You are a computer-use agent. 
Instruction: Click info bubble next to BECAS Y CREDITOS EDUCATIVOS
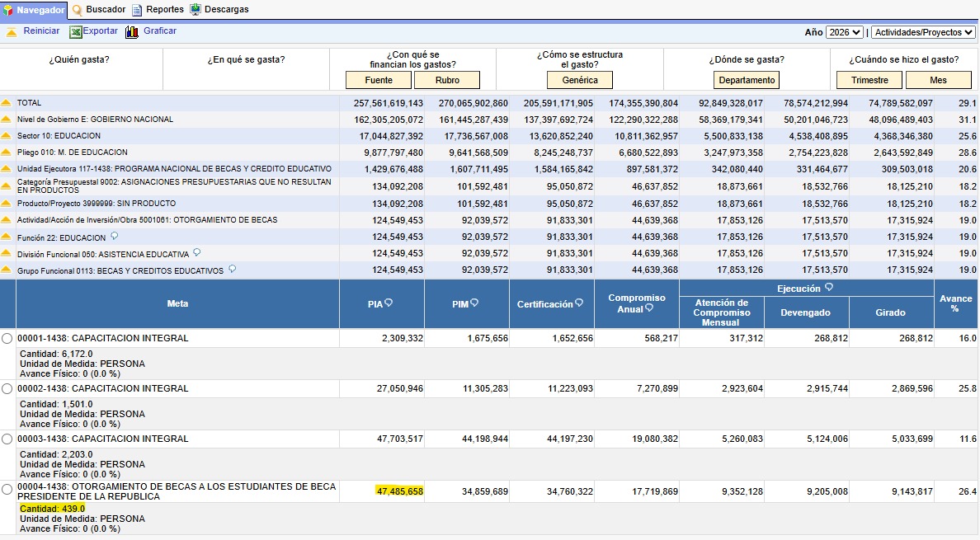(x=232, y=269)
